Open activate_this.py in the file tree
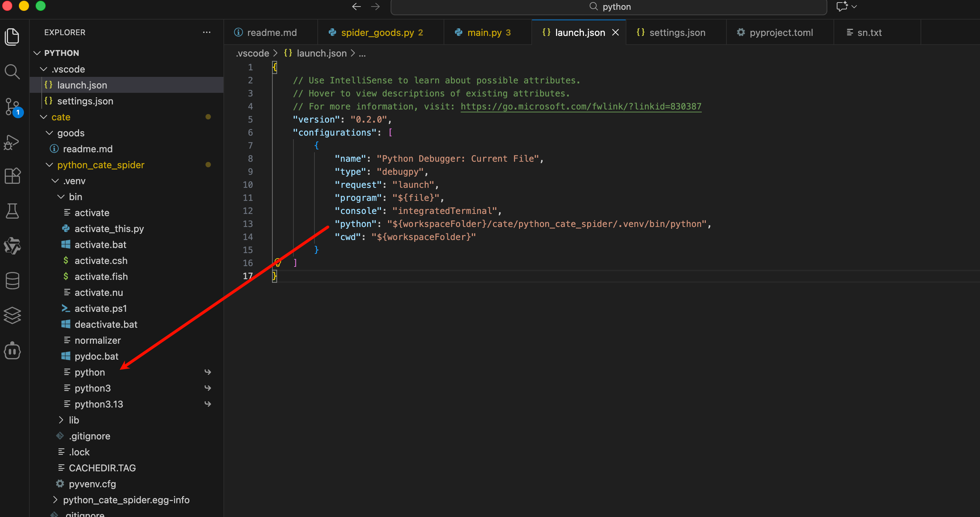Viewport: 980px width, 517px height. click(109, 229)
